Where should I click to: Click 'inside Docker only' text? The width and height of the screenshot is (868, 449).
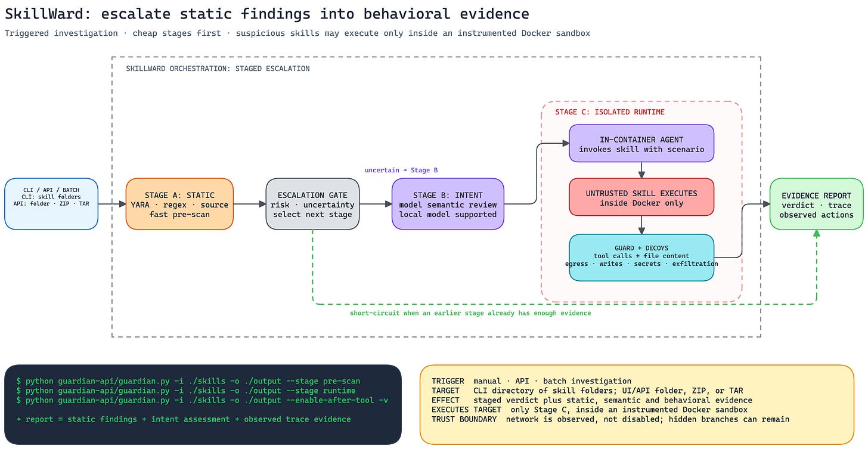click(x=641, y=203)
